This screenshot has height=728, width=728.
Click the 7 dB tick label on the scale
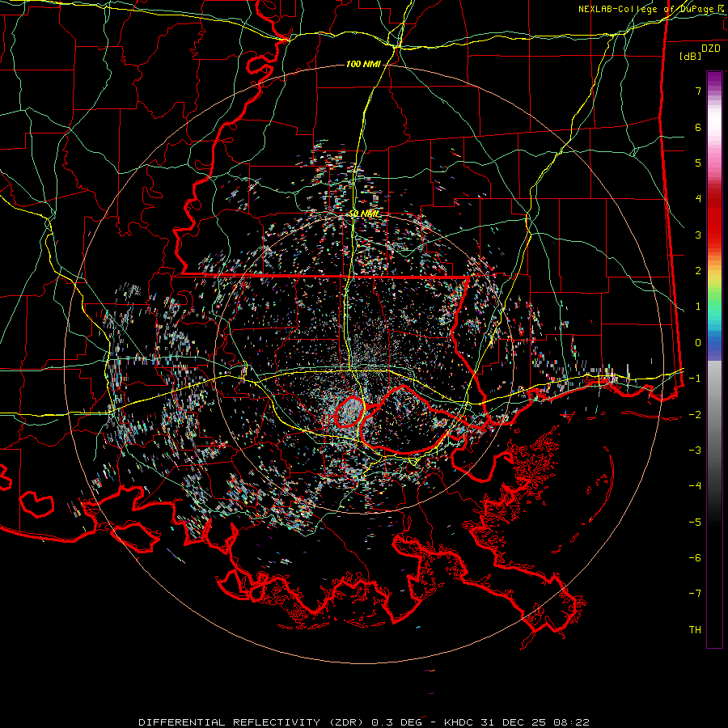(x=698, y=91)
